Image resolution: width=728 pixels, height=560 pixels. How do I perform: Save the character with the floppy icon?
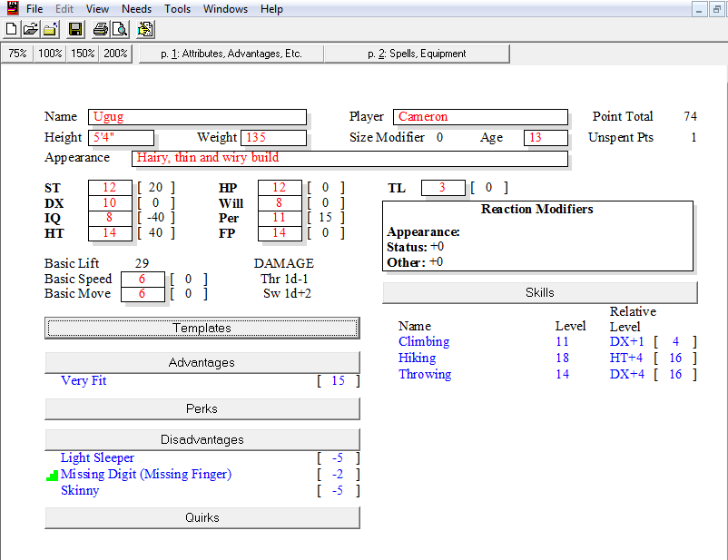point(75,29)
